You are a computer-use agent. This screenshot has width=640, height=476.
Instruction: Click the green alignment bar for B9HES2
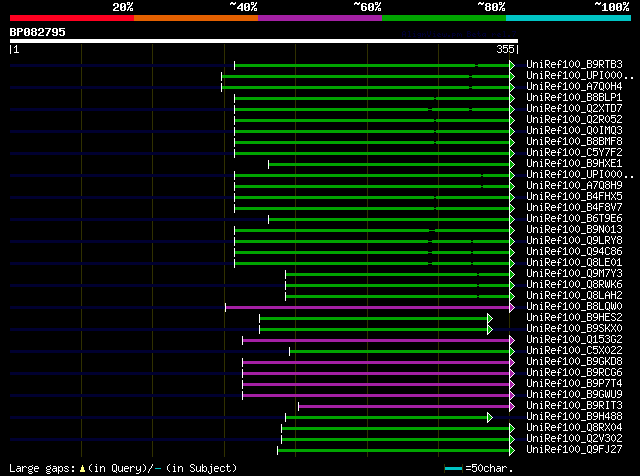pos(373,318)
